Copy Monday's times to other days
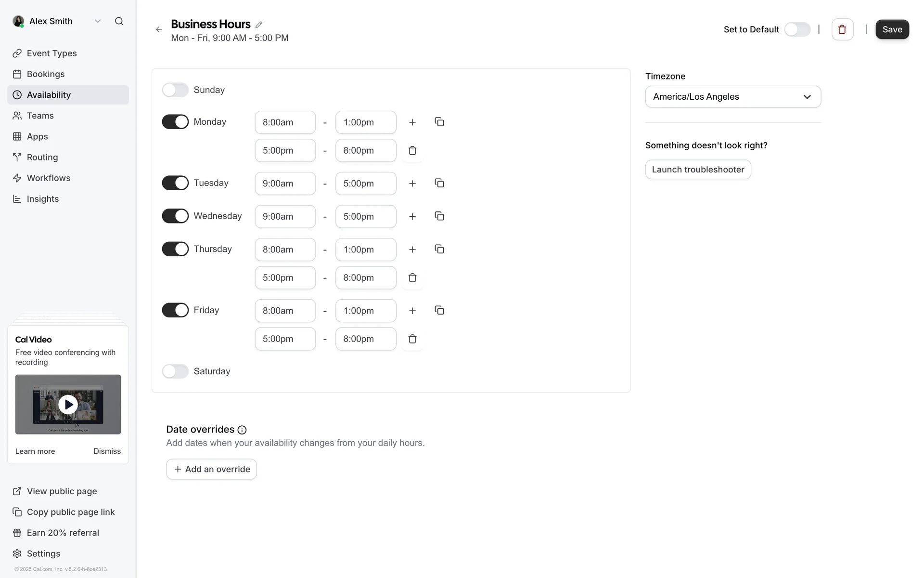Screen dimensions: 924x578 point(439,122)
